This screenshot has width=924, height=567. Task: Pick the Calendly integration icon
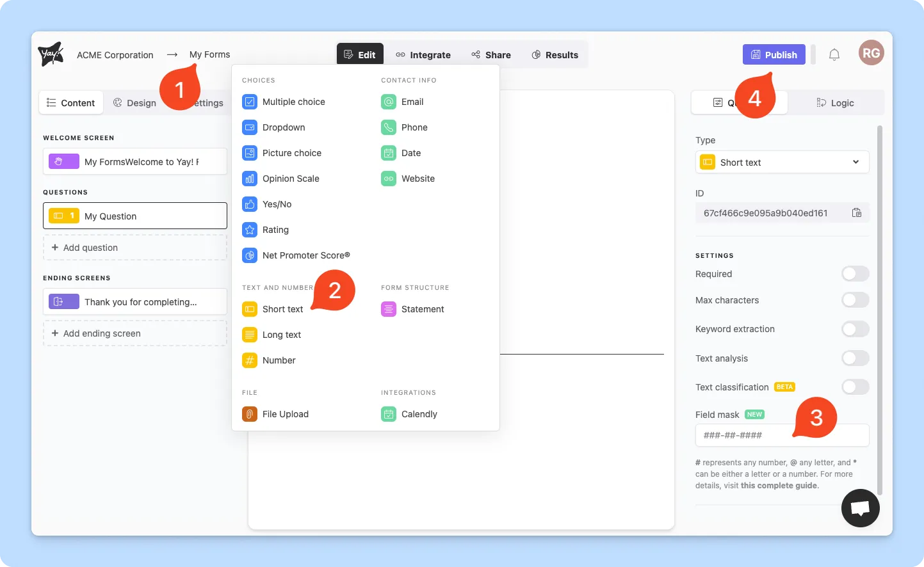coord(389,414)
